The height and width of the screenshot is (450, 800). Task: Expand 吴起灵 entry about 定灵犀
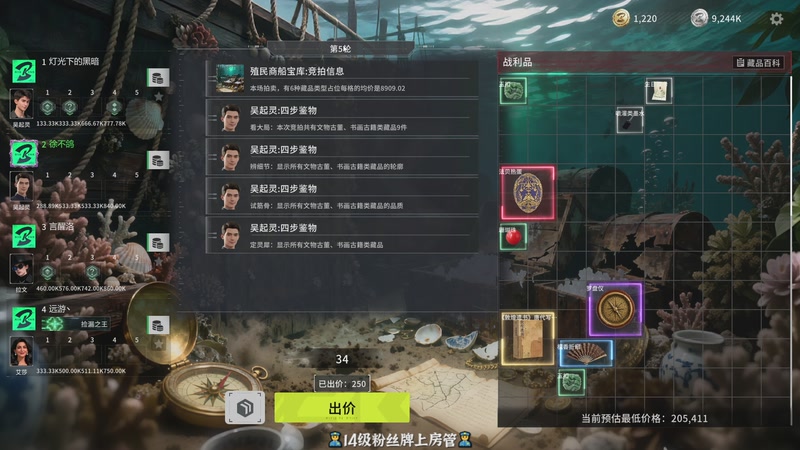[x=342, y=235]
